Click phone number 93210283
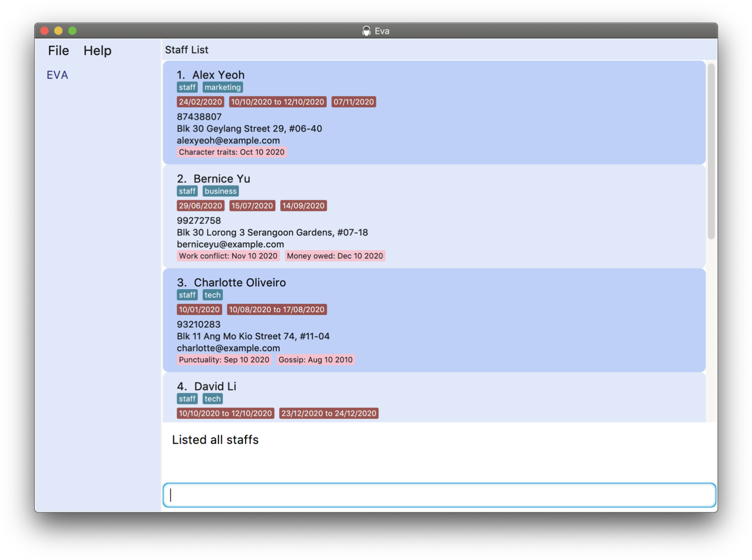Image resolution: width=752 pixels, height=560 pixels. tap(199, 324)
